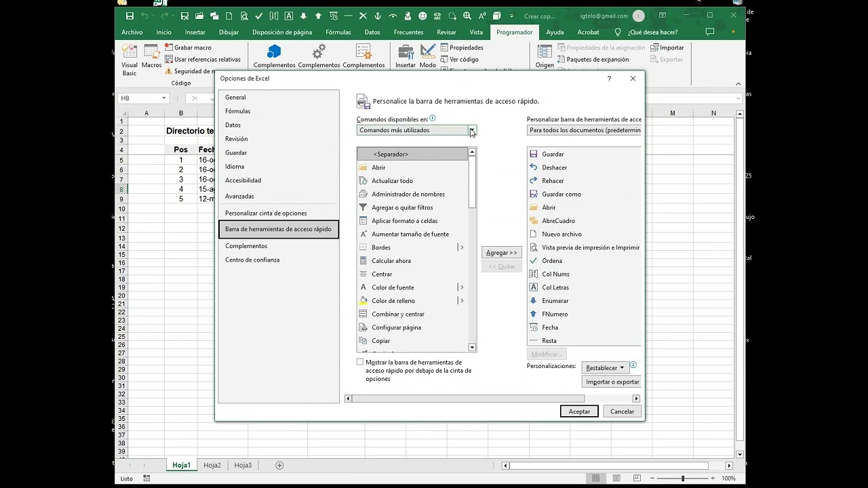Switch to the Hoja2 sheet tab
868x488 pixels.
coord(212,466)
